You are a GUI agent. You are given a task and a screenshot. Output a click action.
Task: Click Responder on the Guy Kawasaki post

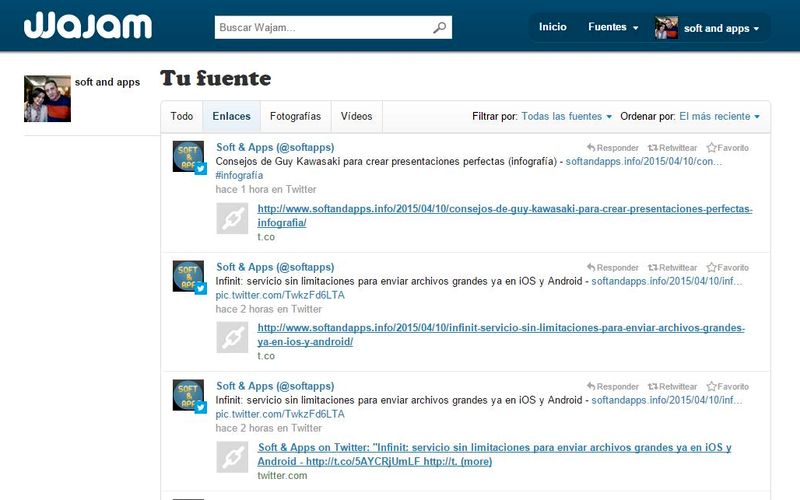coord(612,148)
